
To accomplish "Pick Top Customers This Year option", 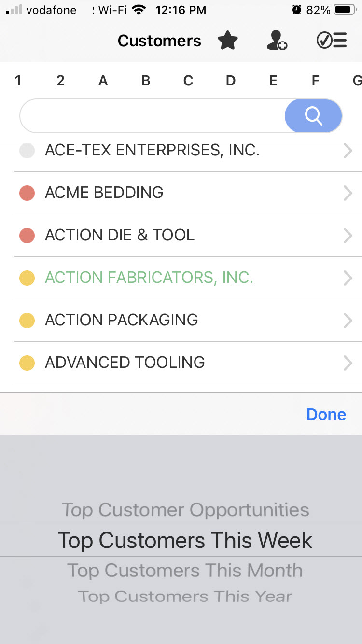I will [x=185, y=596].
